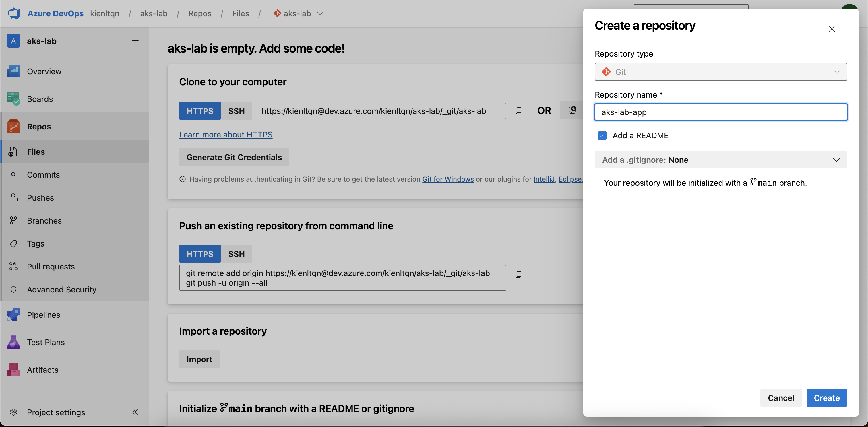Screen dimensions: 868x427
Task: Click the Repos breadcrumb
Action: click(200, 13)
